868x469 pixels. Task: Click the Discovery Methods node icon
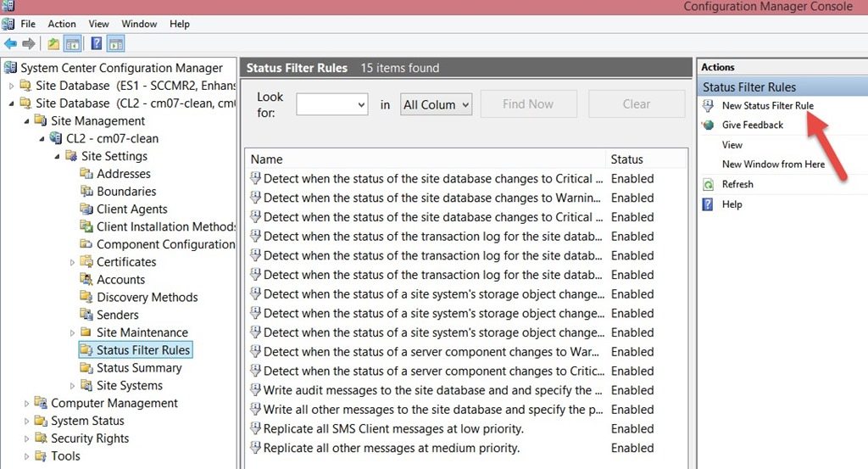click(86, 297)
